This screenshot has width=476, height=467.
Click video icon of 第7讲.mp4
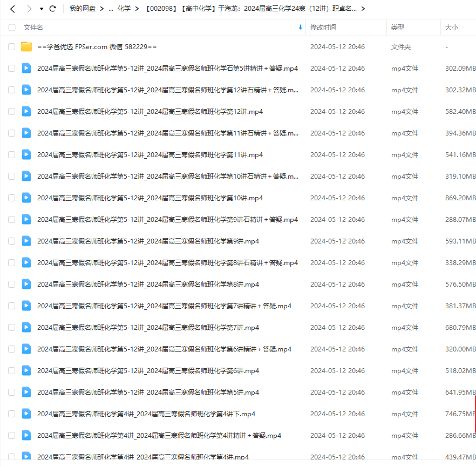pyautogui.click(x=26, y=327)
